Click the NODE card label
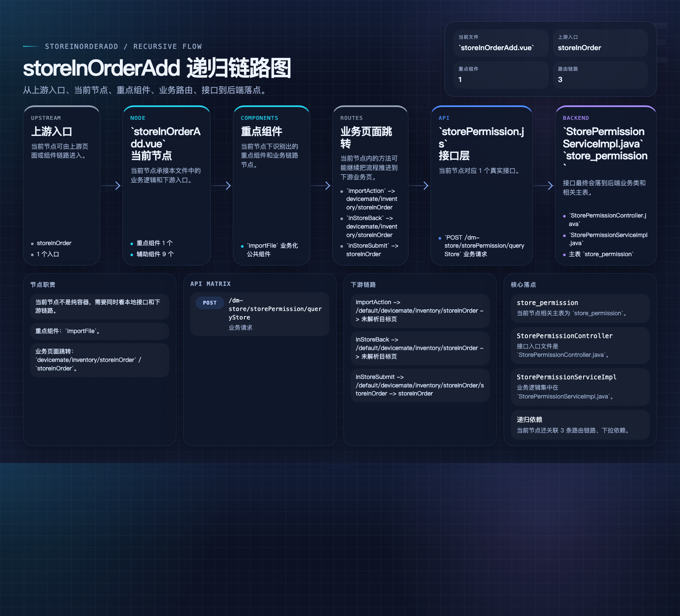Image resolution: width=680 pixels, height=616 pixels. (138, 118)
